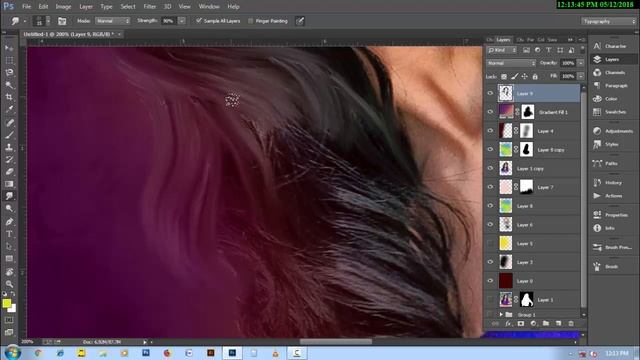Open the Image menu
This screenshot has width=640, height=360.
[x=63, y=7]
